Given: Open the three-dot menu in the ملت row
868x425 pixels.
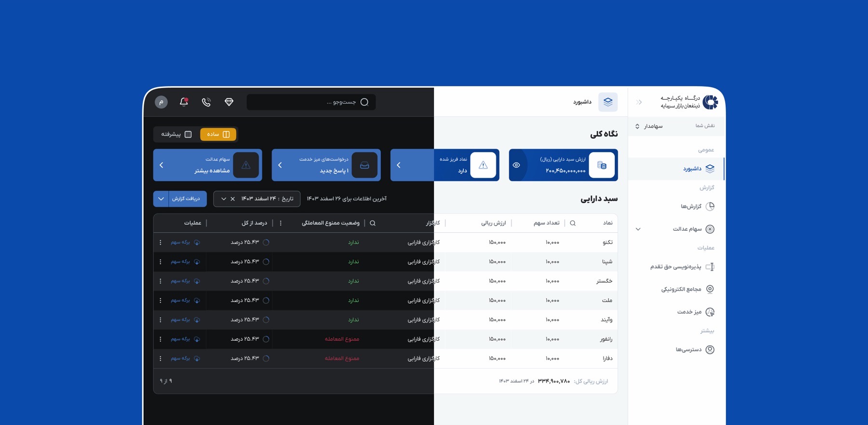Looking at the screenshot, I should click(x=161, y=300).
